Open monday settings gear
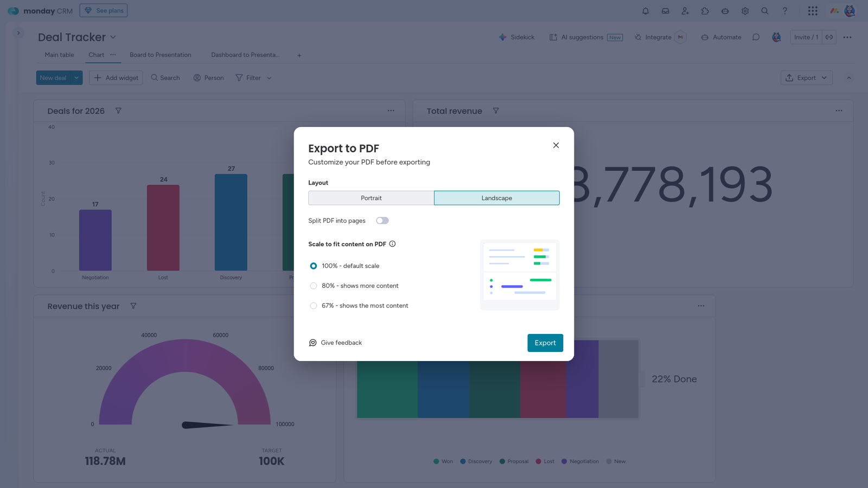Viewport: 868px width, 488px height. pos(745,10)
